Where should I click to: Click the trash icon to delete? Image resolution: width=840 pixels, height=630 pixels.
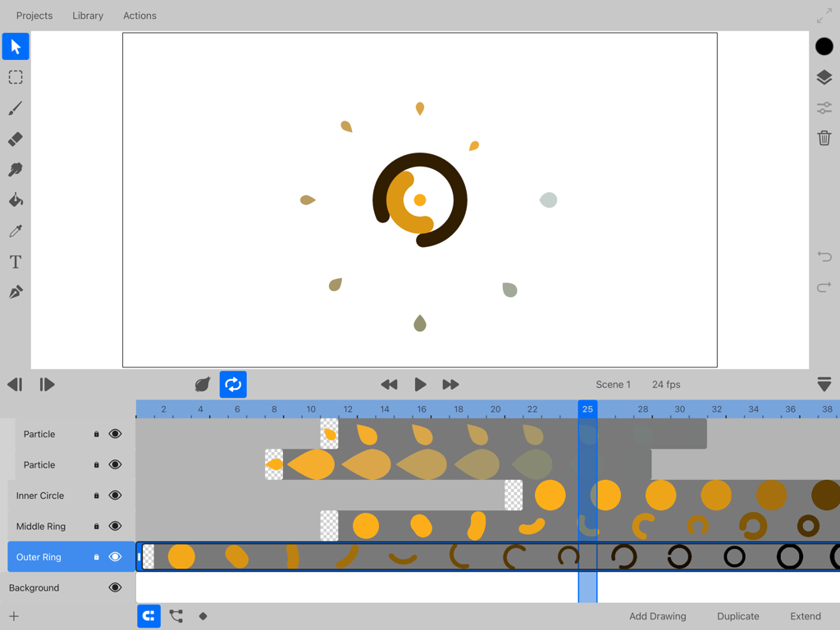coord(824,138)
